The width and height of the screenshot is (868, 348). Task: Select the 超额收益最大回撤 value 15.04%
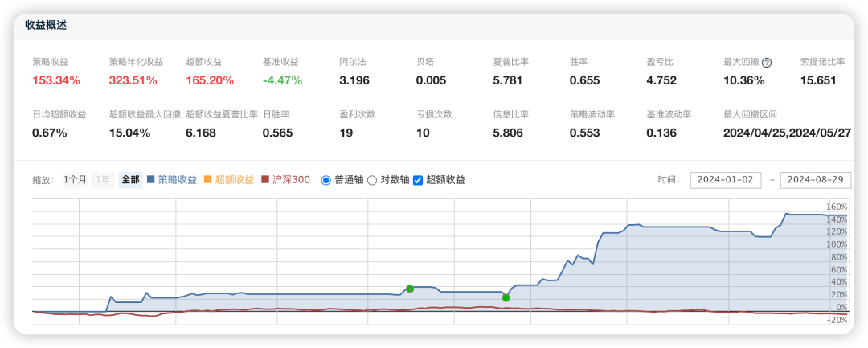[x=129, y=133]
